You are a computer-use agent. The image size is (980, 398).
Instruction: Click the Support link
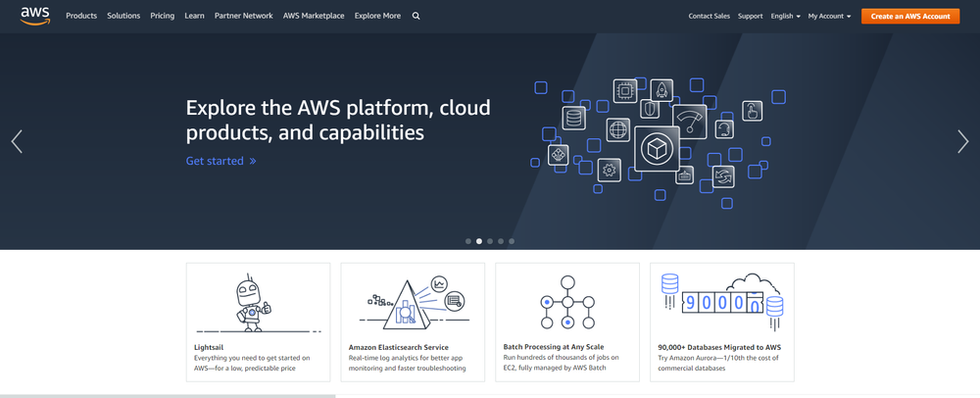[750, 17]
